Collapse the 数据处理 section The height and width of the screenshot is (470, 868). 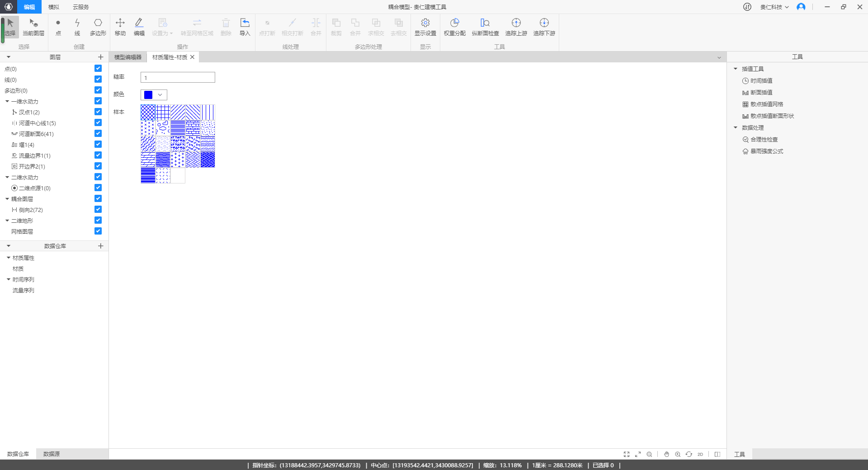736,127
